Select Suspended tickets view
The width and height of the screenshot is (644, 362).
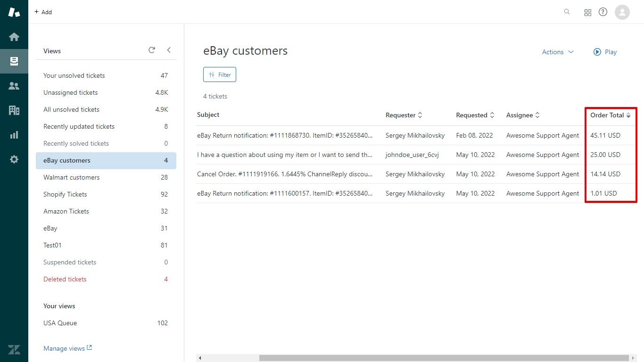(106, 262)
